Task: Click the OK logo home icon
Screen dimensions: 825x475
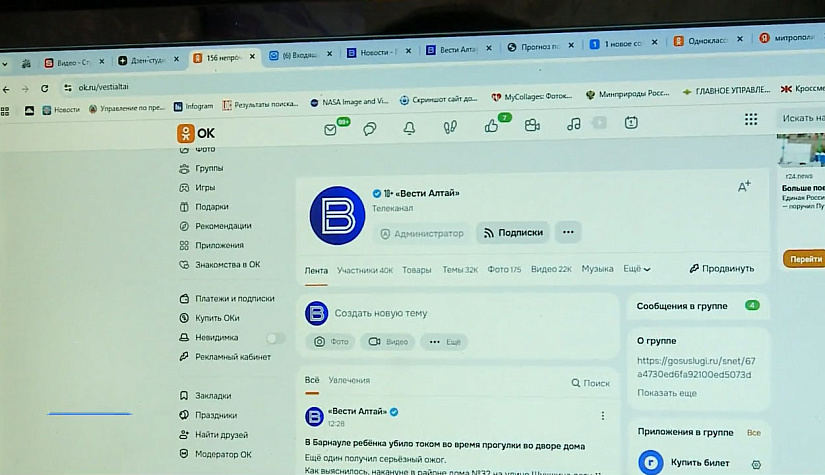Action: [x=196, y=133]
